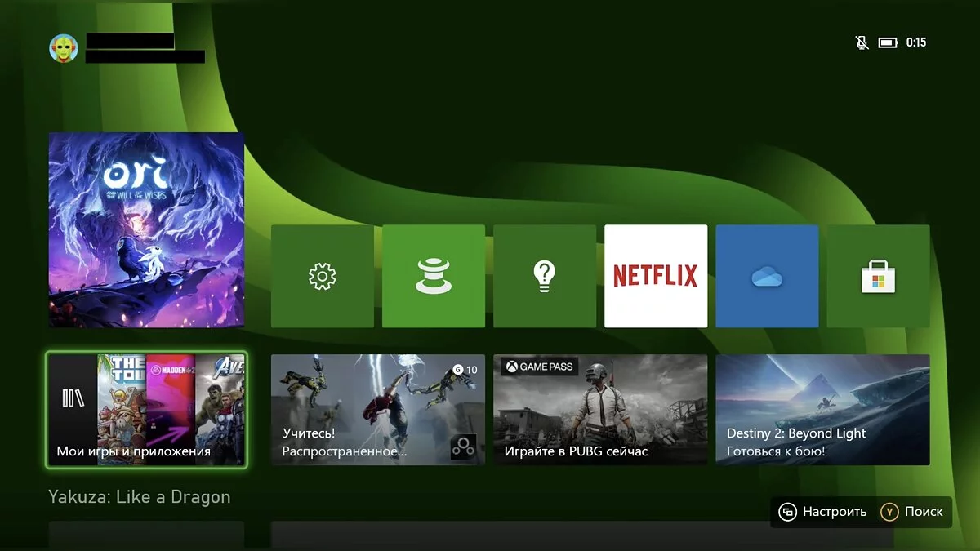Viewport: 980px width, 551px height.
Task: Open the Играйте в PUBG сейчас card
Action: coord(600,410)
